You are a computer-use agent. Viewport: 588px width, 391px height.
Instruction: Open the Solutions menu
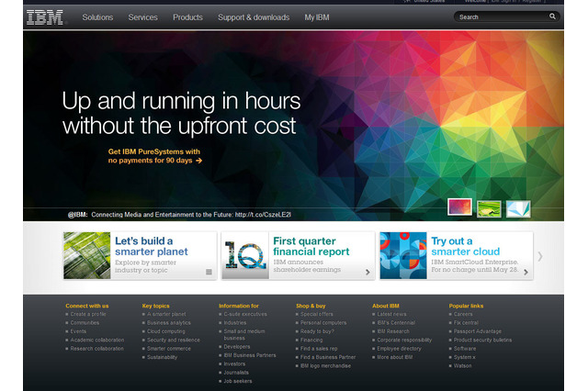[97, 17]
